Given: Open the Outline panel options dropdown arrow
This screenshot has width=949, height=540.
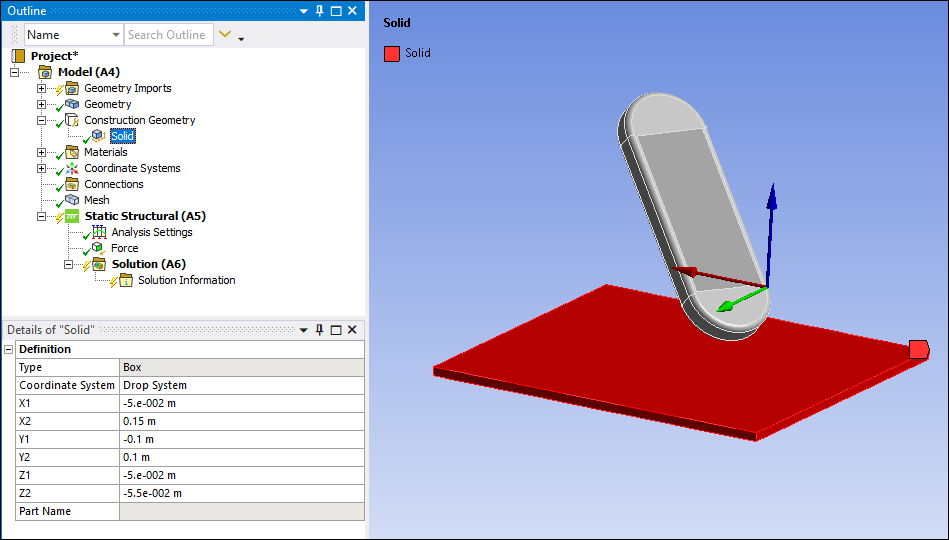Looking at the screenshot, I should 304,11.
